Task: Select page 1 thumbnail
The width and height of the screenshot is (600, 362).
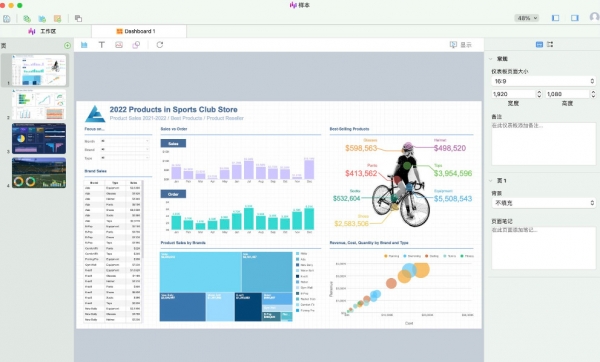Action: [39, 70]
